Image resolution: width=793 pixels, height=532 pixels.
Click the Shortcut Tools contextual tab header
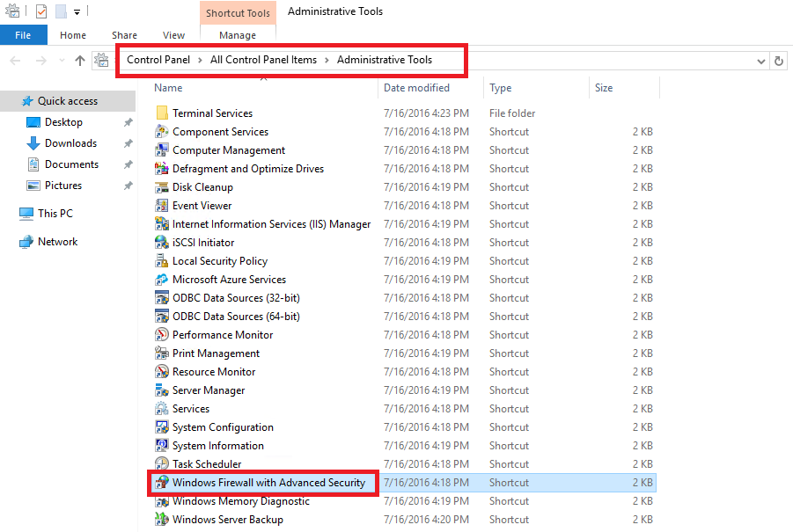pyautogui.click(x=238, y=13)
